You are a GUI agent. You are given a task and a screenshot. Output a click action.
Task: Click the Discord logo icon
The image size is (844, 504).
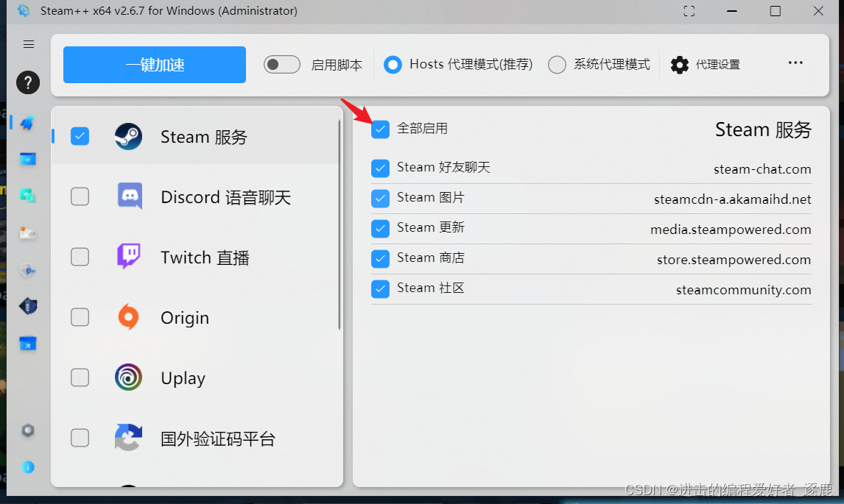(x=130, y=196)
